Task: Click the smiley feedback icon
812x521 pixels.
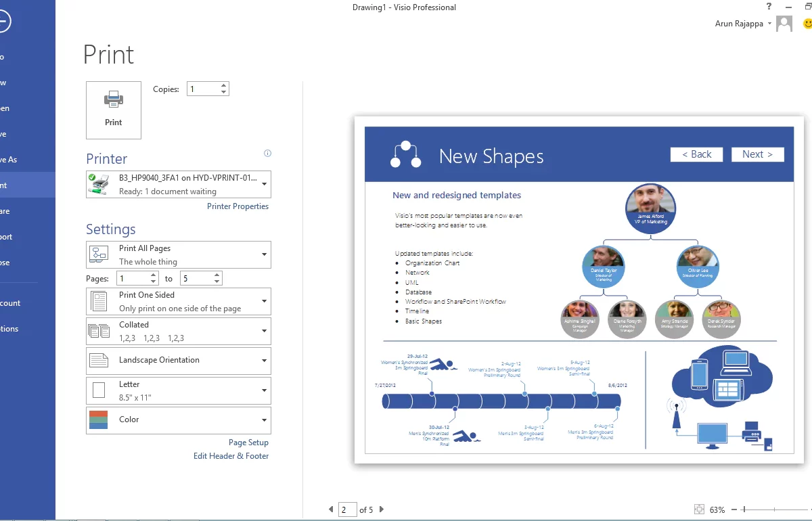Action: point(807,24)
